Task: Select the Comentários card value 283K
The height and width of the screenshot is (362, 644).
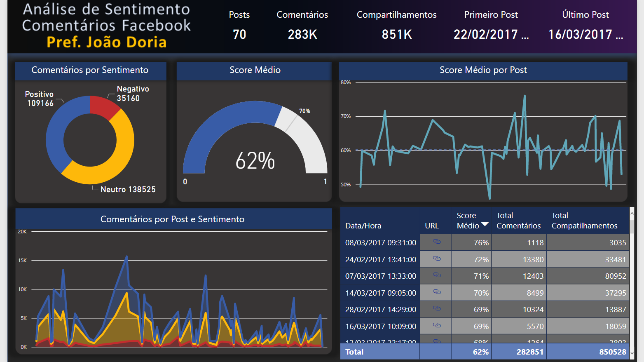Action: coord(302,34)
